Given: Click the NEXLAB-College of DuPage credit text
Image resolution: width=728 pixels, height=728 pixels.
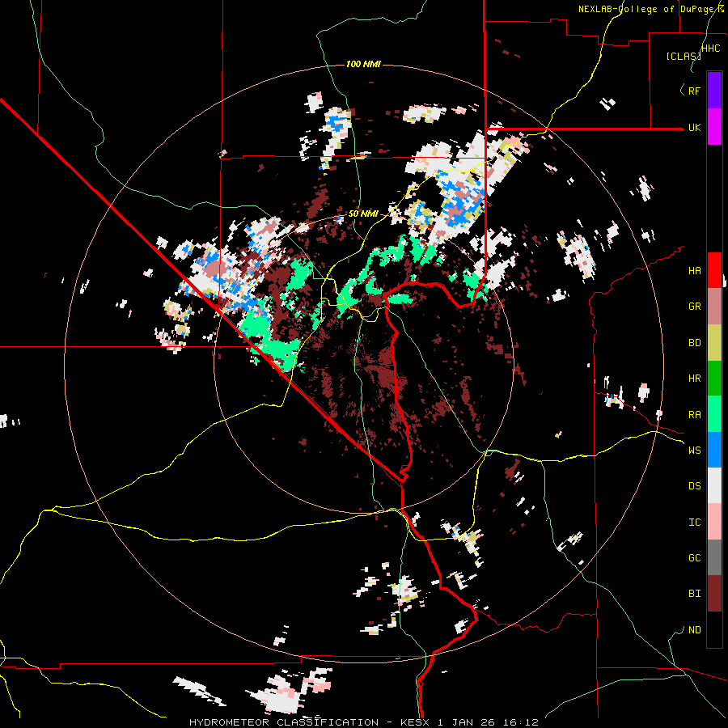Looking at the screenshot, I should (x=651, y=9).
